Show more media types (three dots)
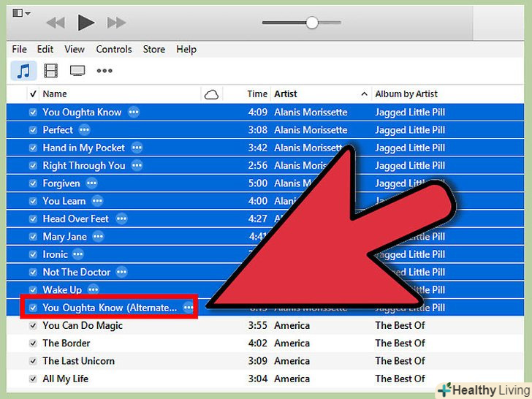532x399 pixels. pyautogui.click(x=104, y=71)
